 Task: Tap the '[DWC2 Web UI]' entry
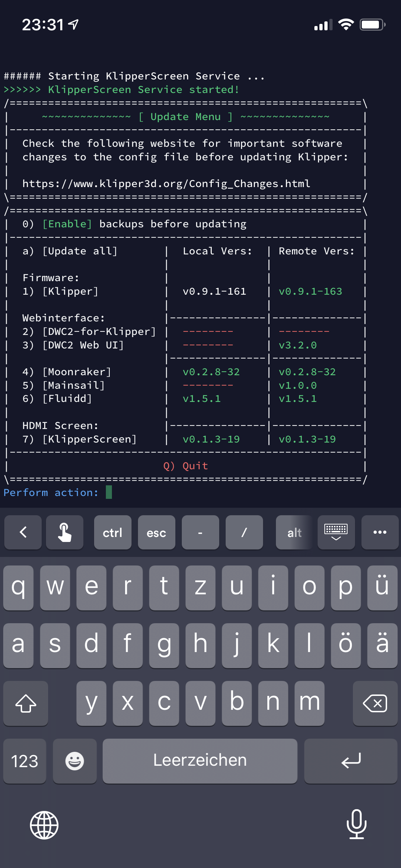click(x=83, y=345)
